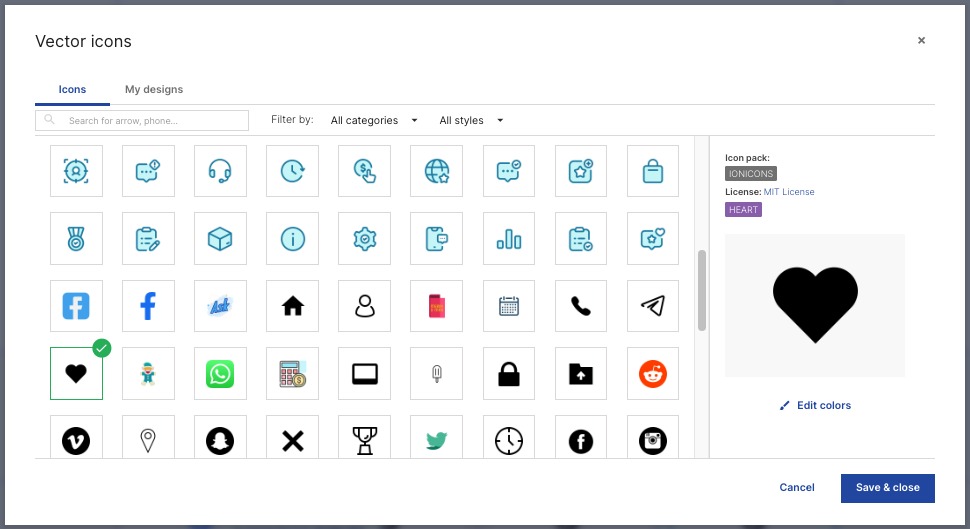Select the black home icon
This screenshot has height=529, width=970.
click(293, 306)
